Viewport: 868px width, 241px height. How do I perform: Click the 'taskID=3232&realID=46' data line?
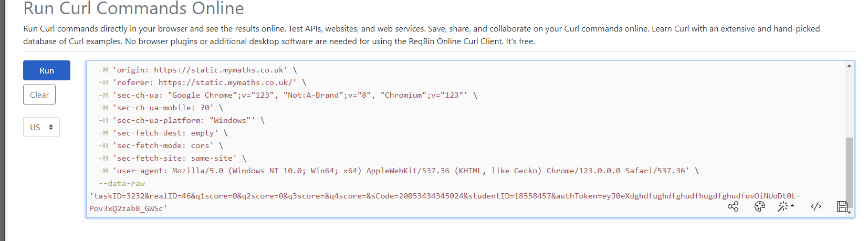(445, 196)
